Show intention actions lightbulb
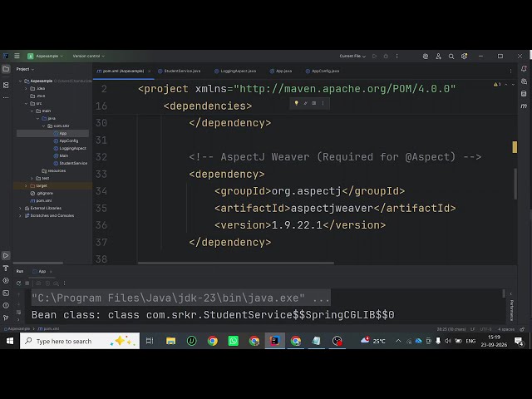The height and width of the screenshot is (399, 532). (296, 103)
